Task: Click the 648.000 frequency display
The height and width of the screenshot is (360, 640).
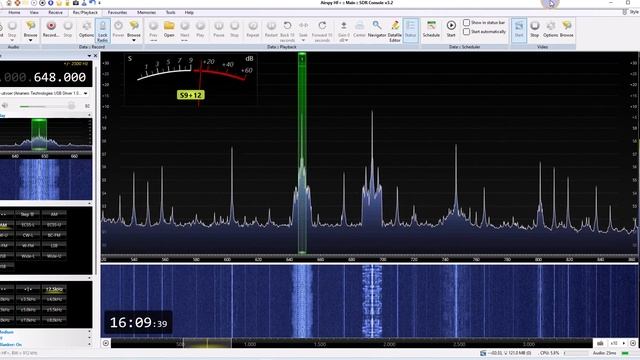Action: tap(60, 77)
